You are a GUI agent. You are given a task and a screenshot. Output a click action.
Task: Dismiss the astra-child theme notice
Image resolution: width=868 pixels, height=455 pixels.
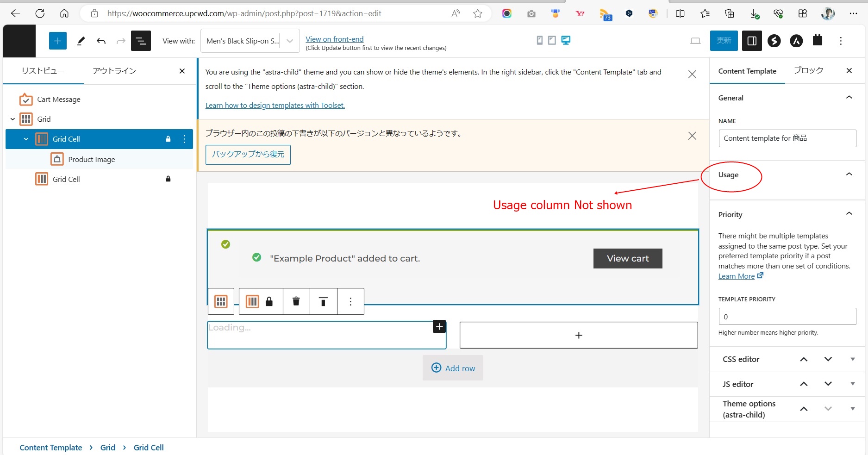point(692,75)
